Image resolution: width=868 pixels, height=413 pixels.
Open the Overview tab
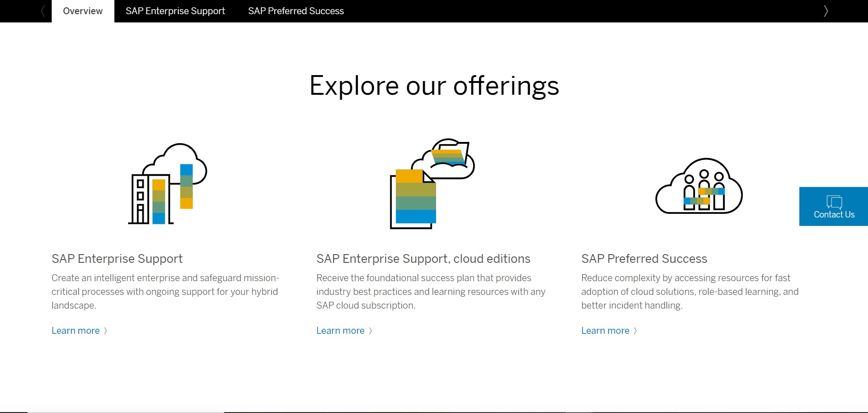[x=83, y=11]
